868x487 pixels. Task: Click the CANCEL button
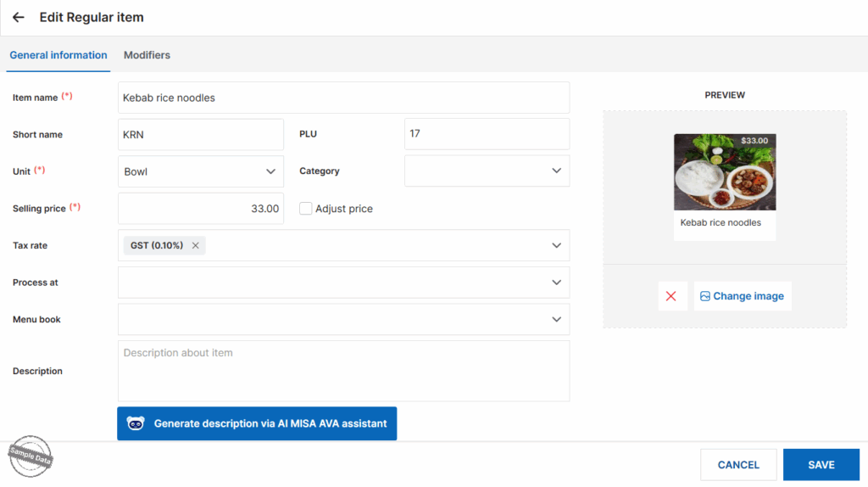(738, 465)
